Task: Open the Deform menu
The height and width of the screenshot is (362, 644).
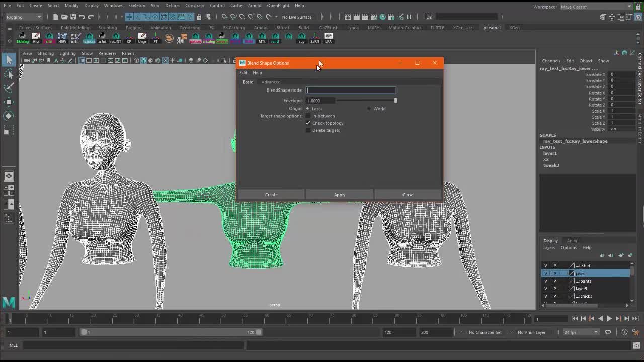Action: point(172,6)
